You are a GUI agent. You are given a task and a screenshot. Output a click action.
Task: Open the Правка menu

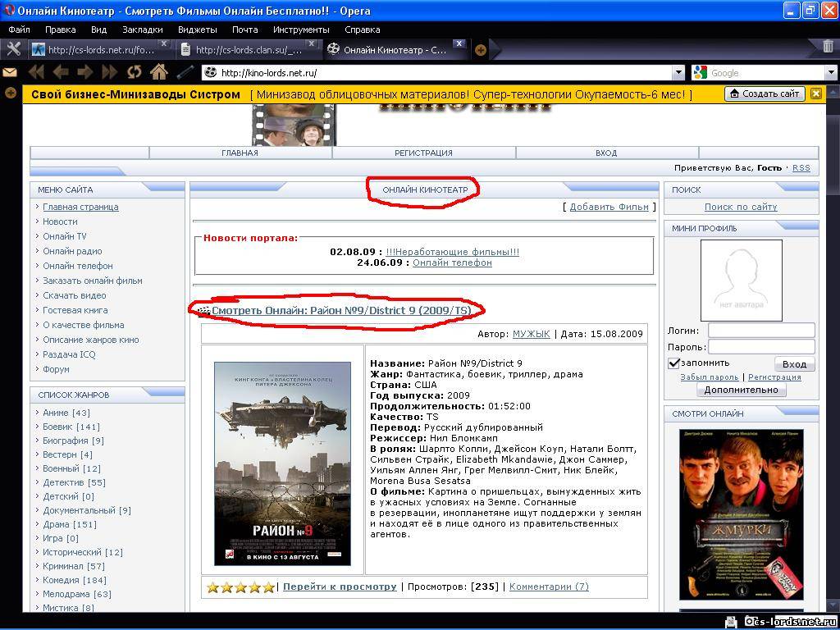tap(61, 30)
